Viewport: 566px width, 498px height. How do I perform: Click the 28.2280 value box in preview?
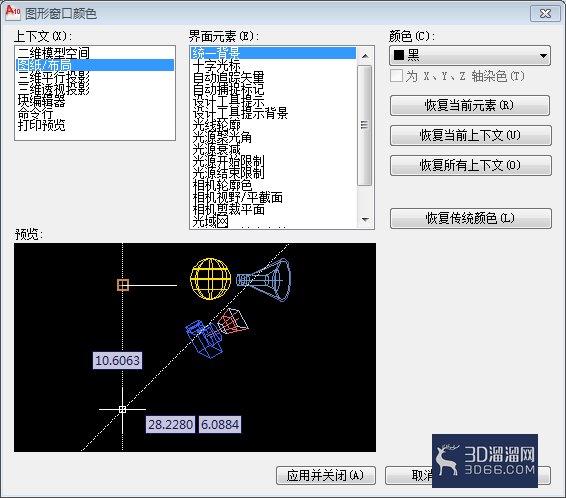170,424
